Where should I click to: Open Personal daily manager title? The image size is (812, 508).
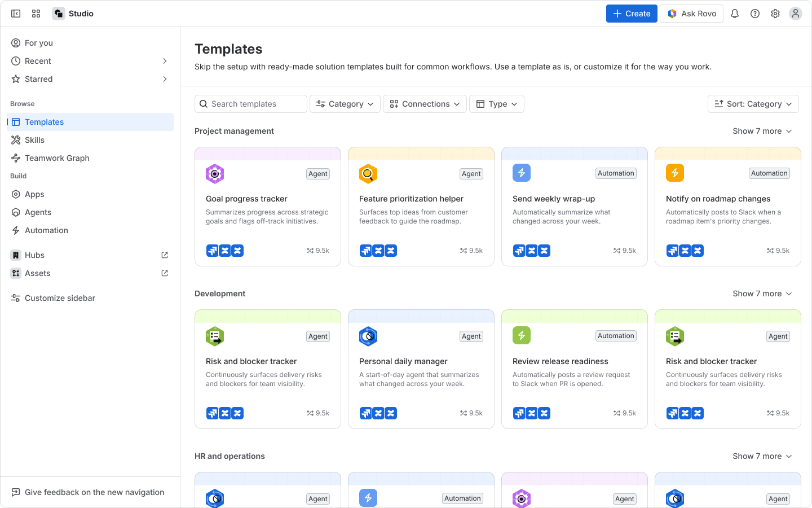tap(403, 361)
